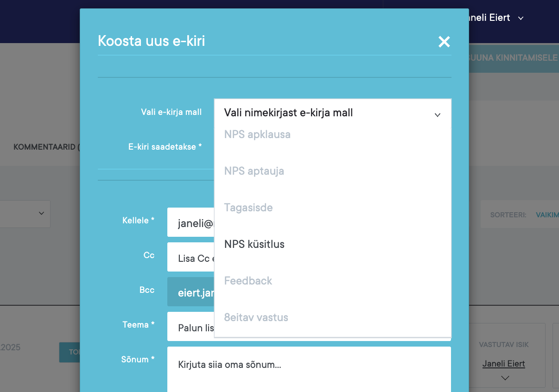Screen dimensions: 559x392
Task: Click the Janeli Eiert responsible person link
Action: (503, 364)
